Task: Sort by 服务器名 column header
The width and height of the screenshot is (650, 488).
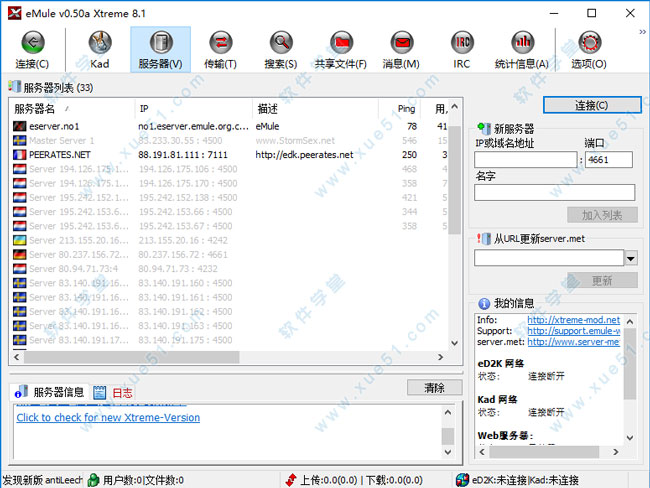Action: [x=73, y=109]
